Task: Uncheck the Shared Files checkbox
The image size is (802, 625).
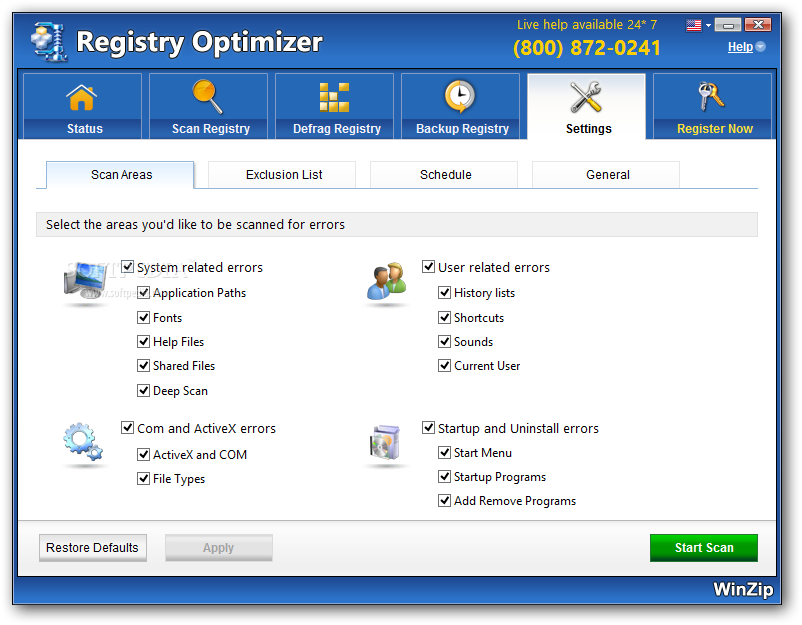Action: coord(144,366)
